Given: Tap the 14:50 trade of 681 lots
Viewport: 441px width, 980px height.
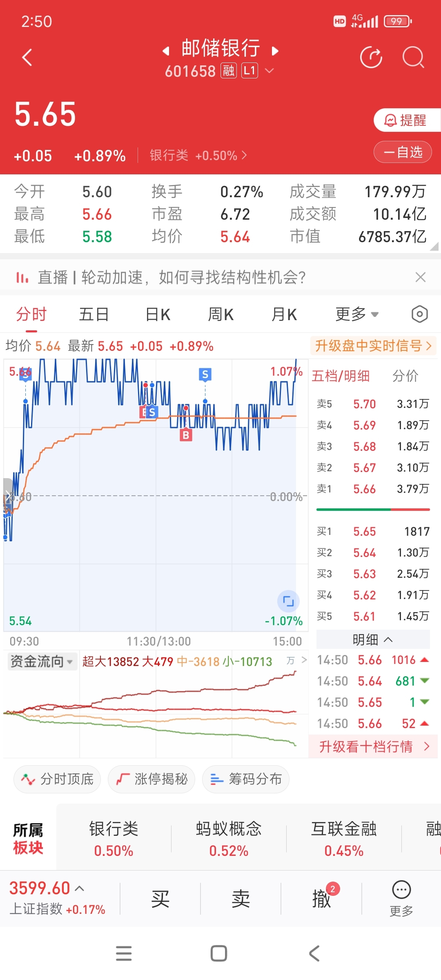Looking at the screenshot, I should point(373,681).
